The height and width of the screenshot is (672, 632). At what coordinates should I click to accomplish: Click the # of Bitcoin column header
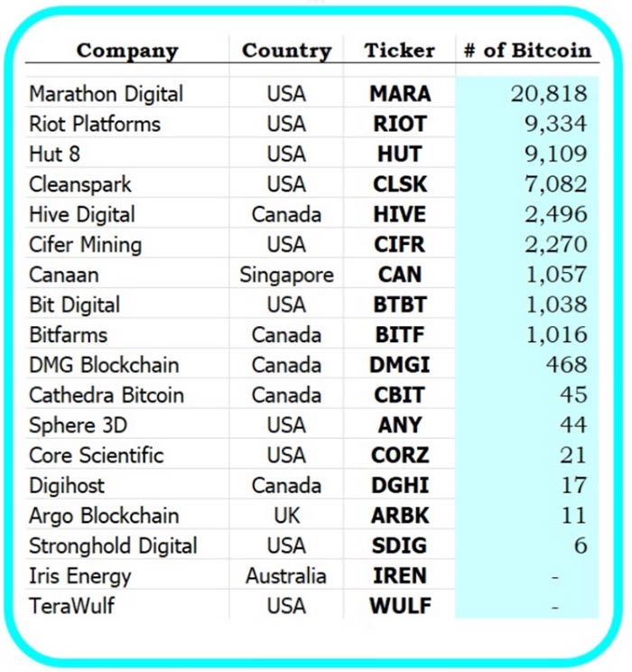click(x=527, y=51)
